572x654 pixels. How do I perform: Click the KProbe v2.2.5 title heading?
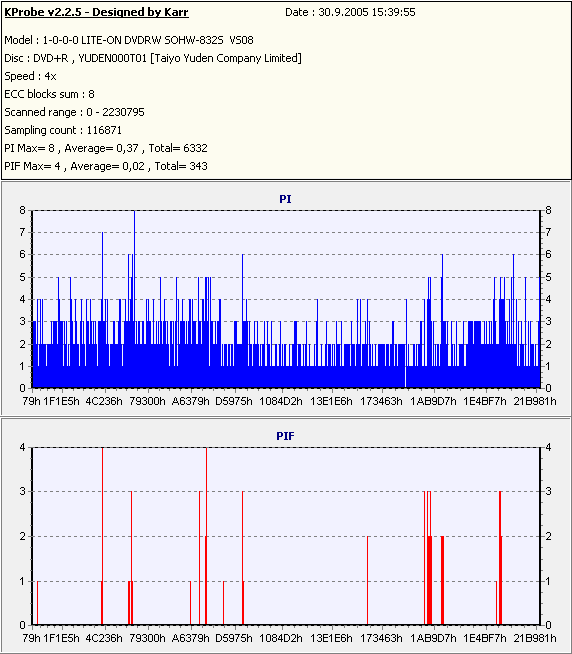click(x=96, y=12)
